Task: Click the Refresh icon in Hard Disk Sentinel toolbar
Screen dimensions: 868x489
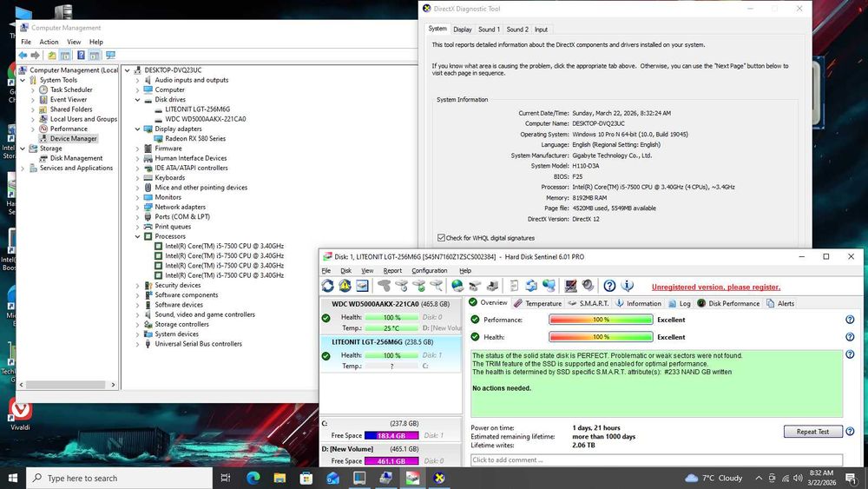Action: [328, 286]
